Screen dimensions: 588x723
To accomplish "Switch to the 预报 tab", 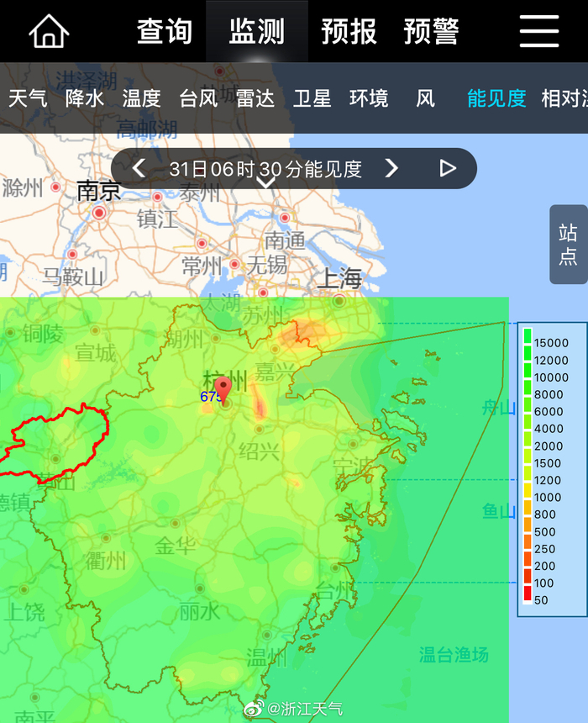I will 349,31.
